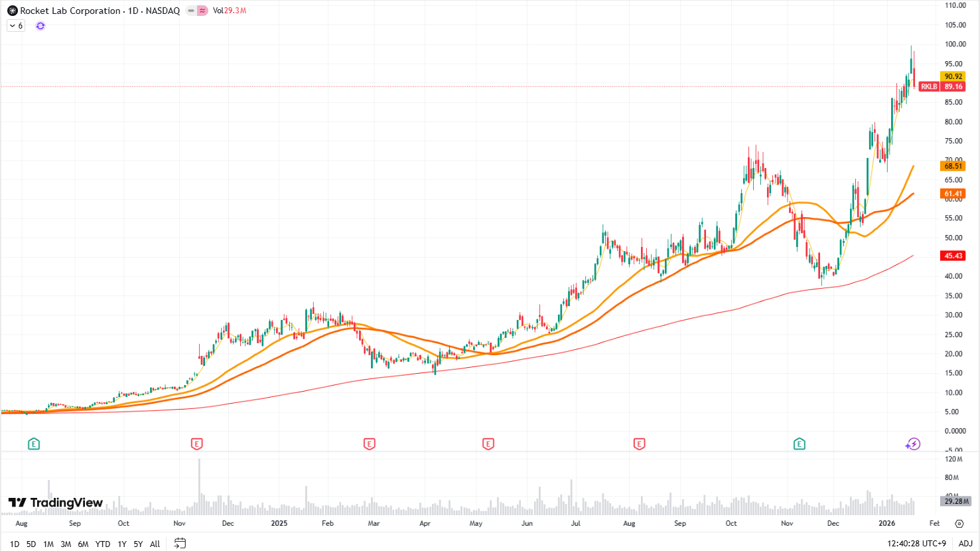
Task: Click the 29.28M volume axis label
Action: 956,501
